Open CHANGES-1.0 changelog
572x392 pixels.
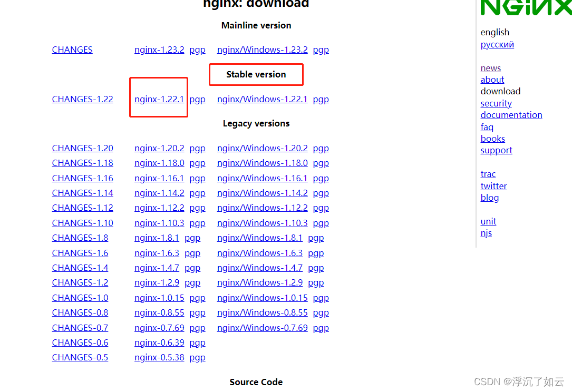point(80,298)
